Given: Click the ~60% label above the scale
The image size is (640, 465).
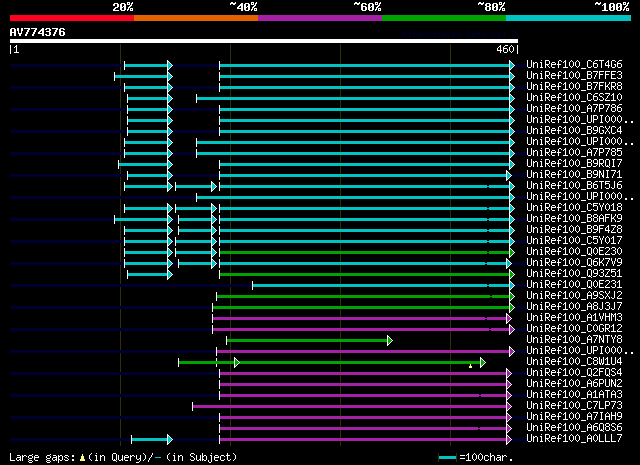Looking at the screenshot, I should point(367,7).
